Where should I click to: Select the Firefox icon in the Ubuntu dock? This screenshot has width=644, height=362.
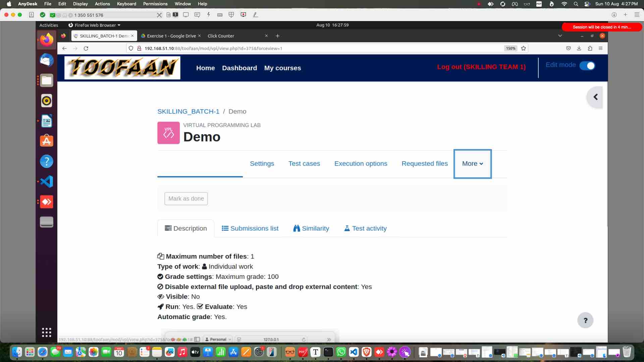[46, 39]
